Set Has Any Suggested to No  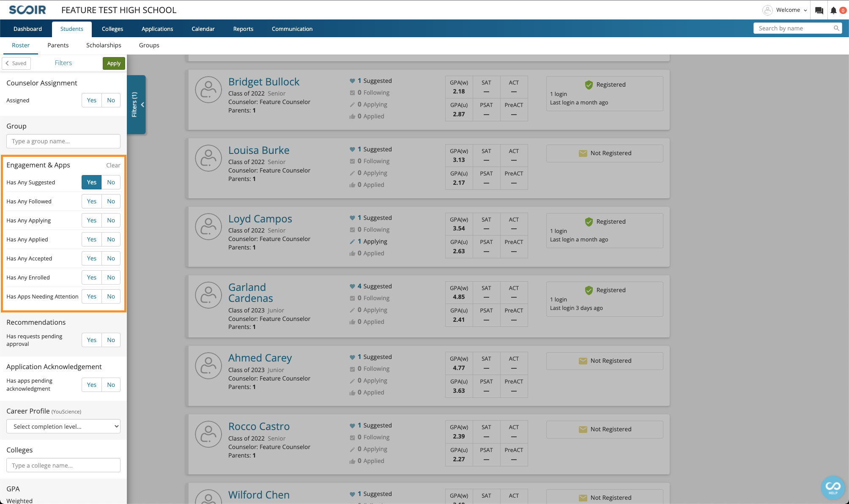[111, 182]
